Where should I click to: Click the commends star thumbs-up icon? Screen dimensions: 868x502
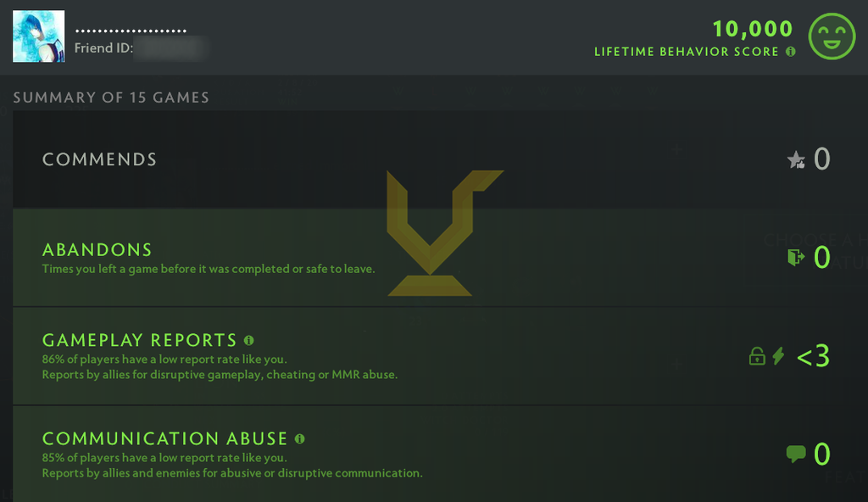(x=796, y=159)
